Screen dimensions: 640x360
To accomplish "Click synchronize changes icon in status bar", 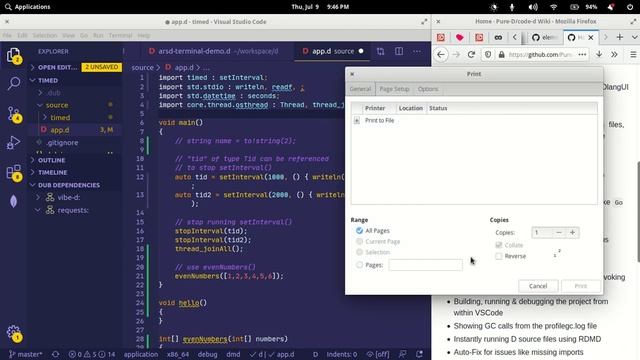I will point(56,354).
